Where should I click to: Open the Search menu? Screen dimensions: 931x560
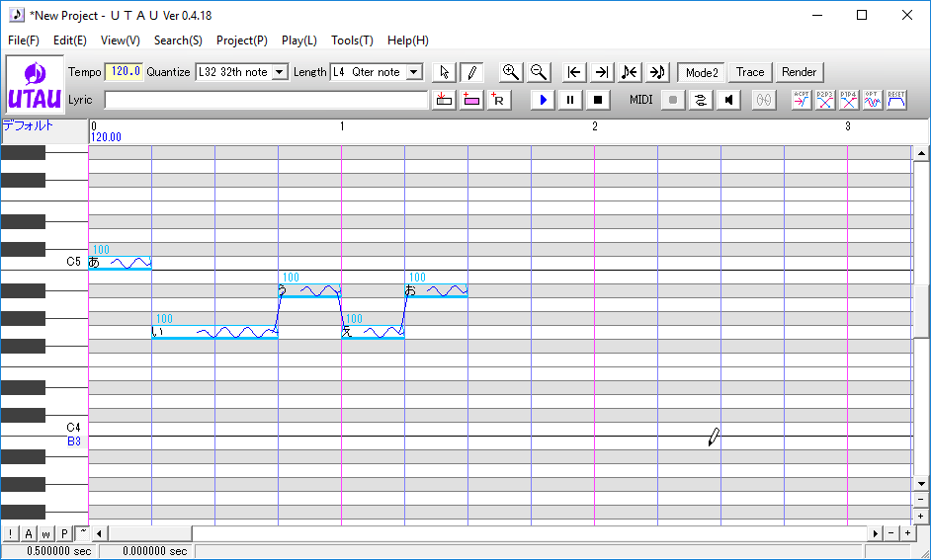tap(178, 40)
